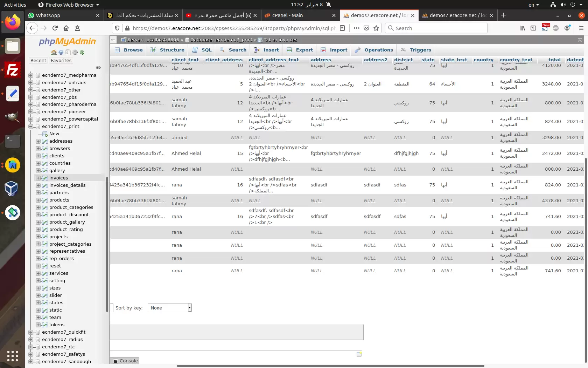Open the products table link
This screenshot has height=368, width=588.
(x=59, y=200)
